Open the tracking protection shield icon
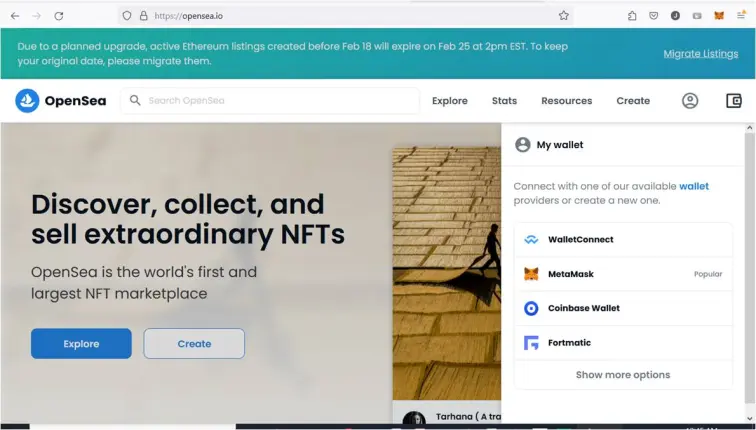Viewport: 756px width, 430px height. click(x=127, y=16)
